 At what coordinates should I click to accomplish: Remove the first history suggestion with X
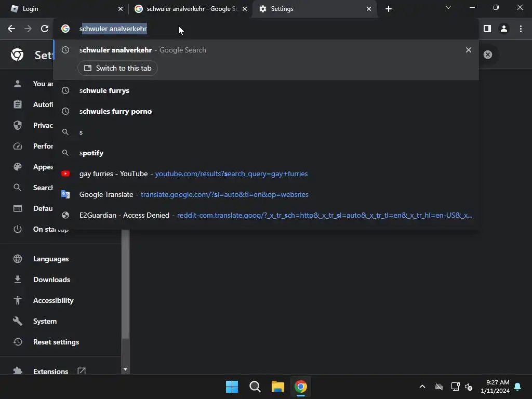tap(469, 50)
